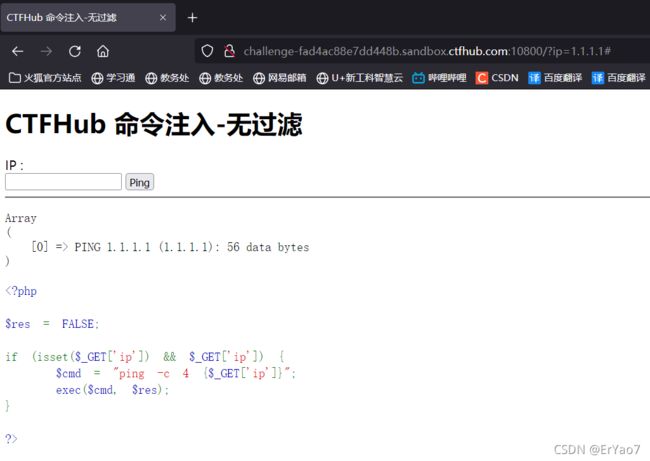Image resolution: width=650 pixels, height=461 pixels.
Task: Click the address bar URL
Action: [427, 51]
